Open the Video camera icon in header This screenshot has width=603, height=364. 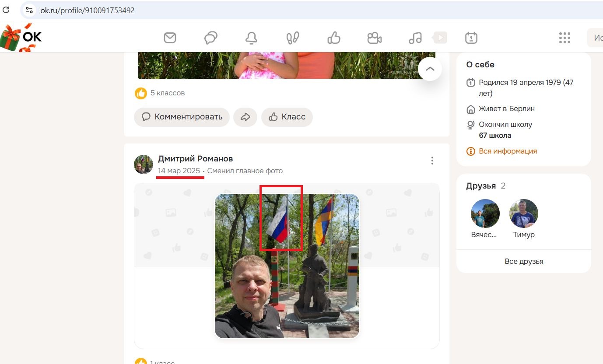click(374, 38)
